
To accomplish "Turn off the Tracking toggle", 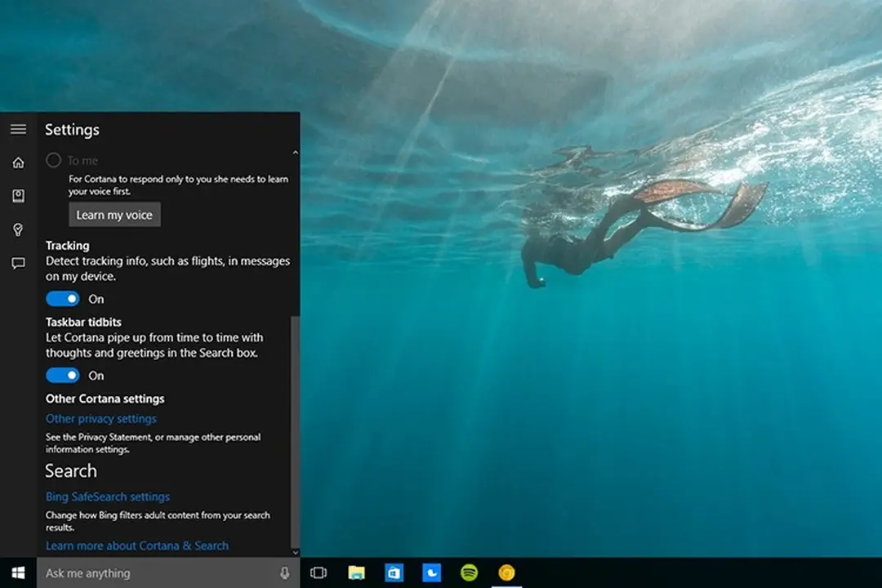I will pos(62,299).
